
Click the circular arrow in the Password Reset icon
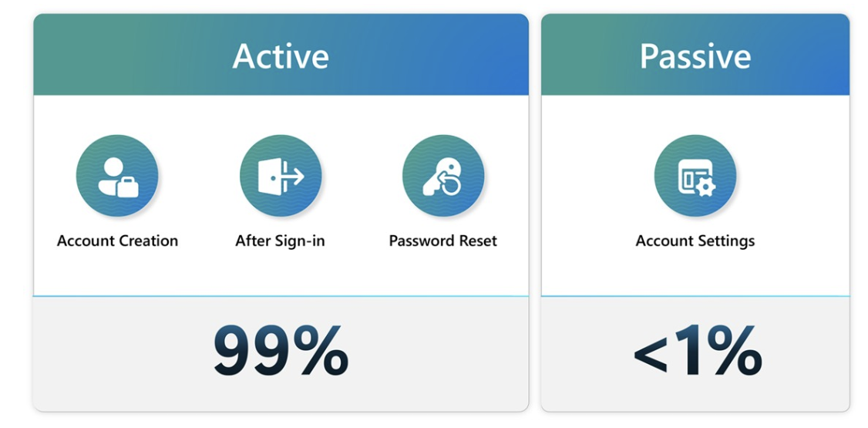[x=449, y=184]
